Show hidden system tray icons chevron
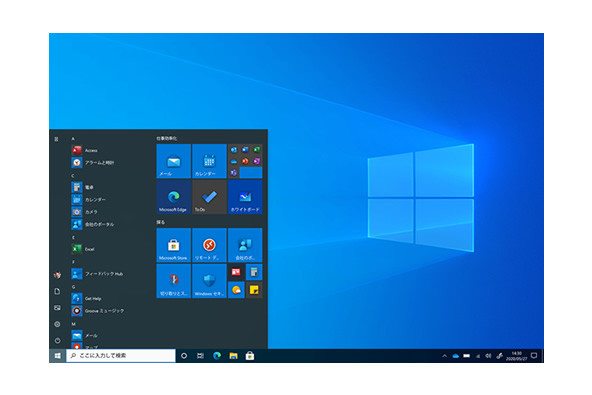This screenshot has width=592, height=395. click(x=444, y=356)
